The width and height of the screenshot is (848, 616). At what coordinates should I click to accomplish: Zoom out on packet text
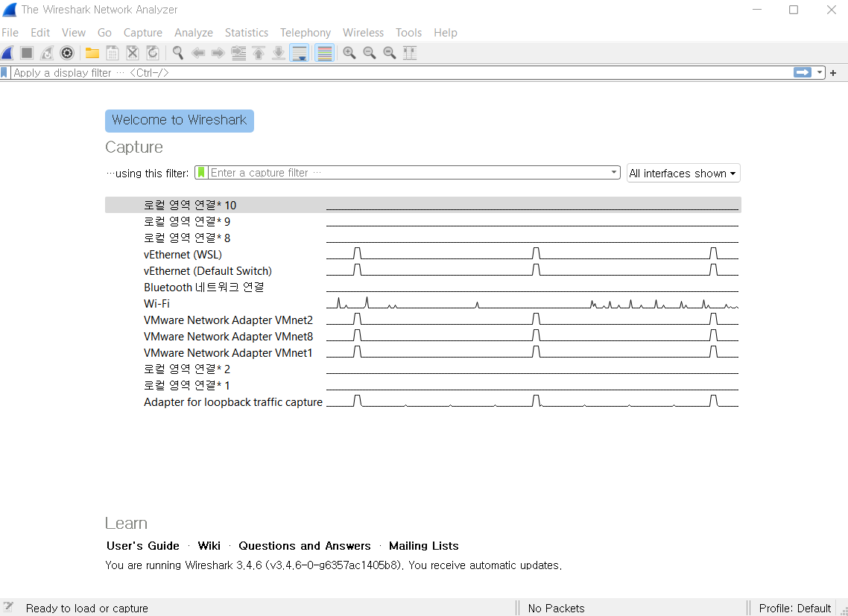tap(370, 53)
